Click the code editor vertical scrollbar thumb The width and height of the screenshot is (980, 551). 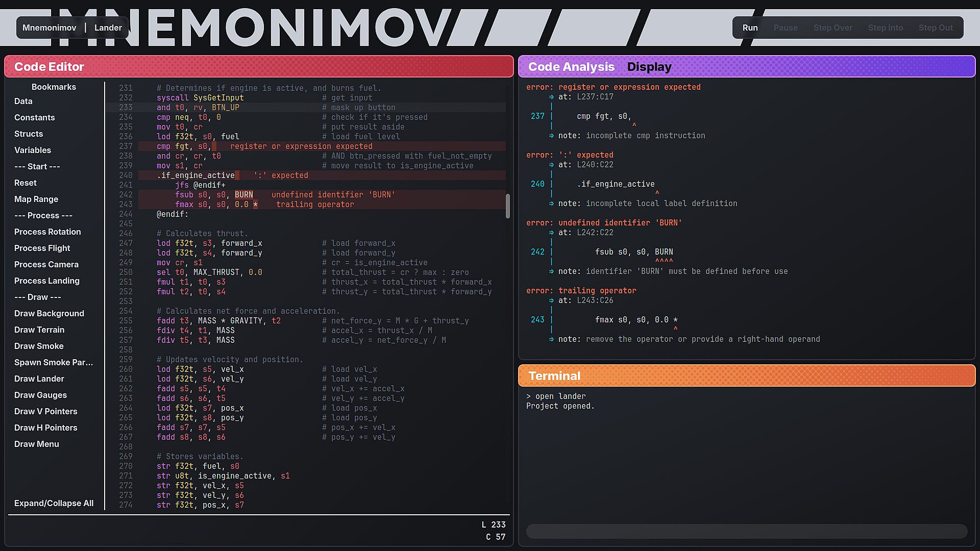click(x=507, y=206)
